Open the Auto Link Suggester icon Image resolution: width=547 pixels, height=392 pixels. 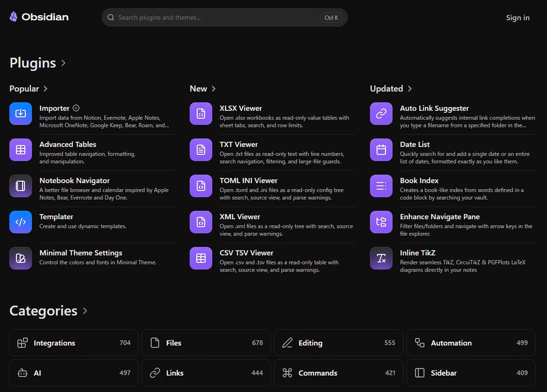click(x=381, y=114)
